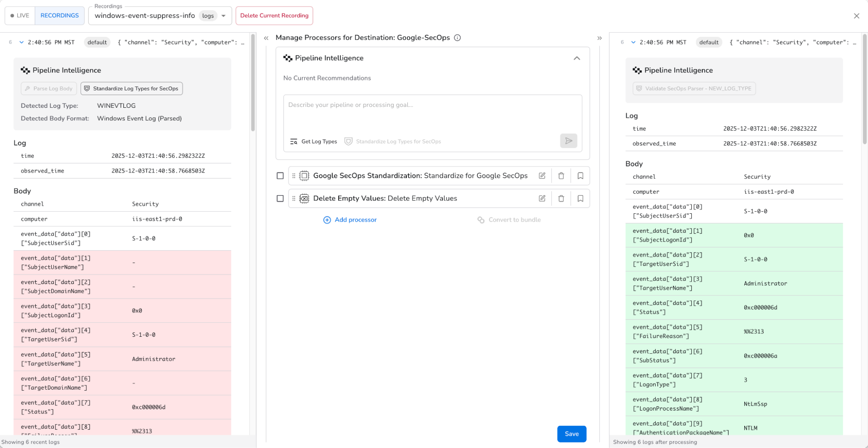Check the Google SecOps Standardization checkbox
The height and width of the screenshot is (448, 868).
coord(280,176)
